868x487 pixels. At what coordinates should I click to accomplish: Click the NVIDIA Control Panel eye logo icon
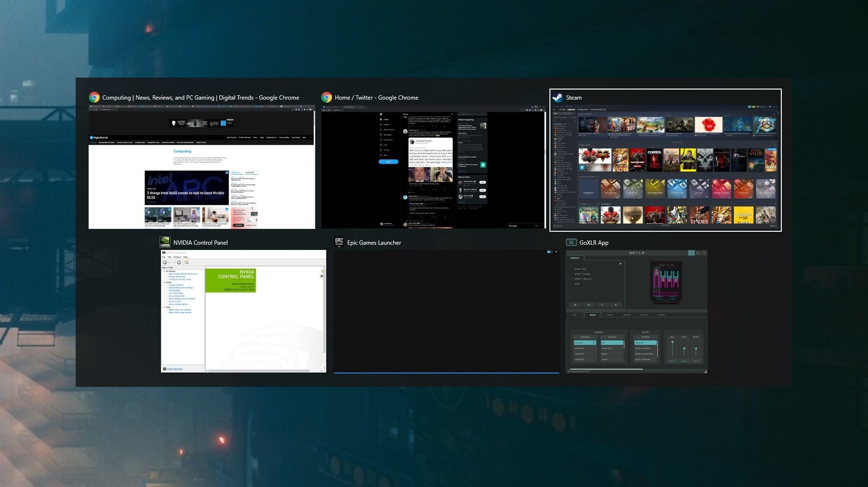point(165,242)
